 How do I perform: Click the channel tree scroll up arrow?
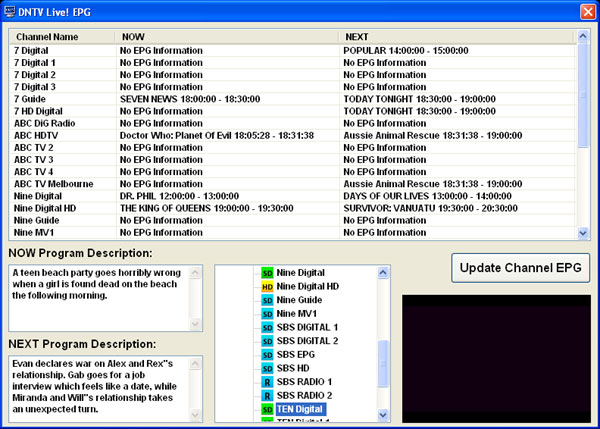383,272
